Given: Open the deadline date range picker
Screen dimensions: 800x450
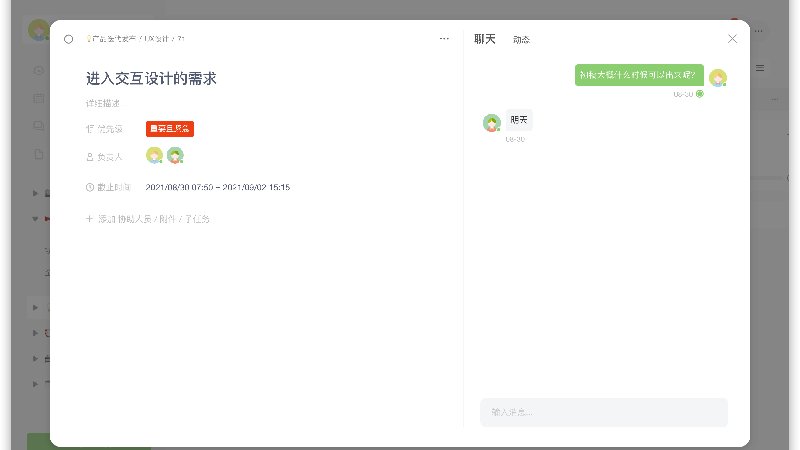Looking at the screenshot, I should tap(218, 187).
